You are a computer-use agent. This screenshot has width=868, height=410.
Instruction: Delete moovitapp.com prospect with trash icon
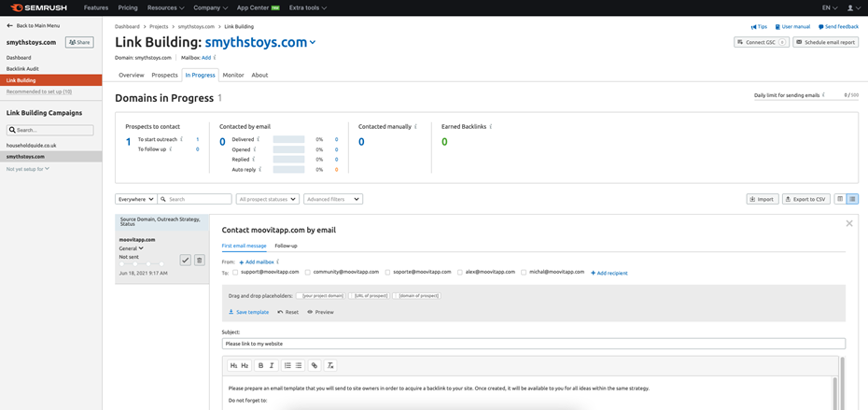pyautogui.click(x=200, y=260)
